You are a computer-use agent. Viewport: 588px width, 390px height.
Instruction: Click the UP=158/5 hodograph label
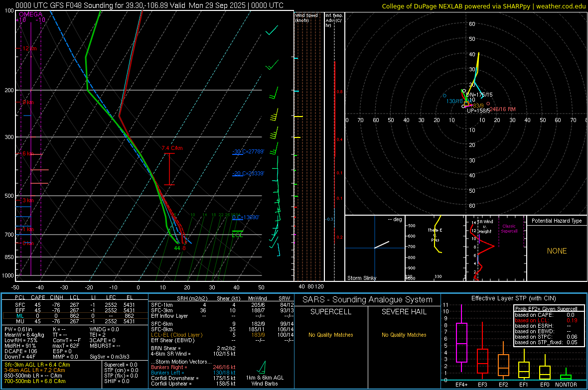(x=478, y=111)
